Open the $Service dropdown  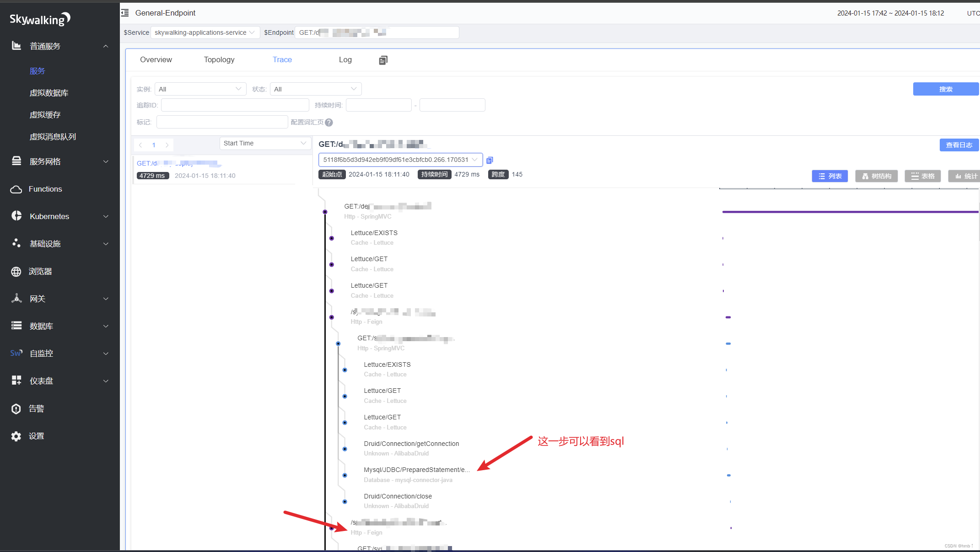coord(205,32)
